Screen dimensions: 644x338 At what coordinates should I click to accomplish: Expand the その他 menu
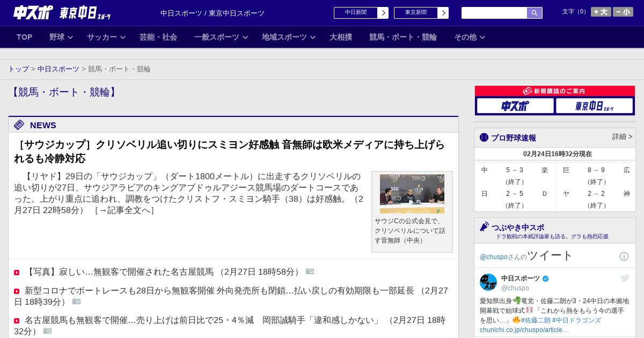(470, 37)
